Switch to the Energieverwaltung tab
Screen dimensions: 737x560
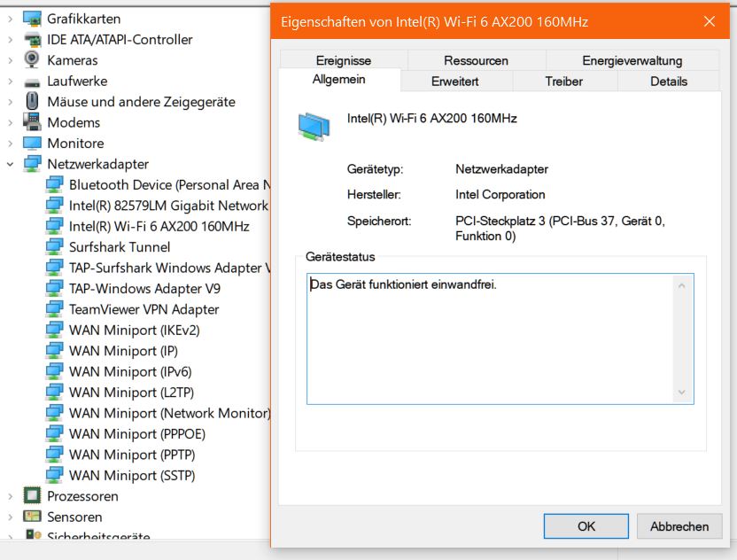click(x=632, y=60)
